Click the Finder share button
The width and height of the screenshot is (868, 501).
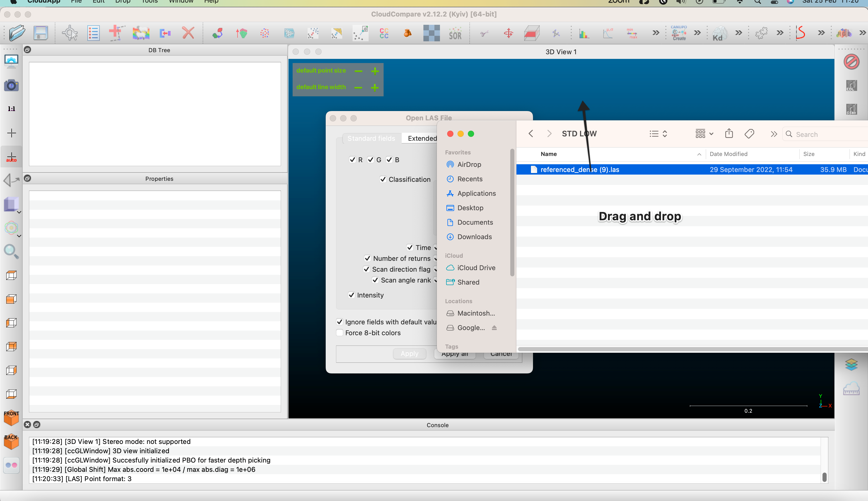pos(729,134)
